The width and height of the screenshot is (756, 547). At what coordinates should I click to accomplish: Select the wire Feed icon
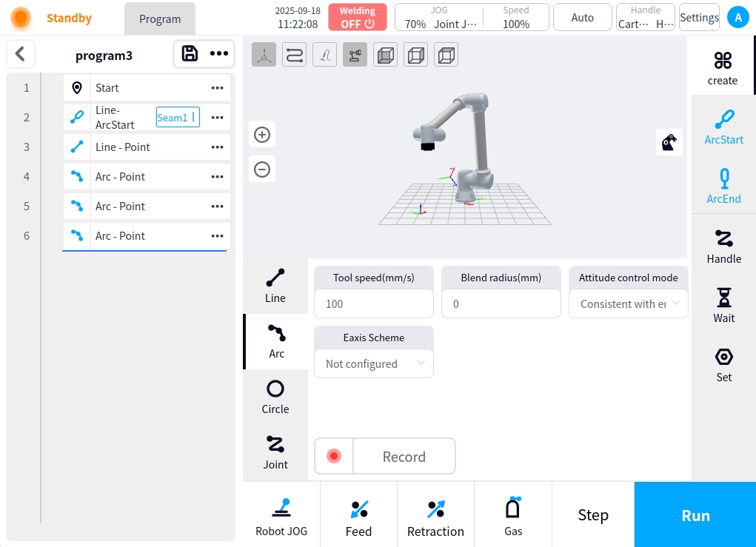(x=358, y=515)
